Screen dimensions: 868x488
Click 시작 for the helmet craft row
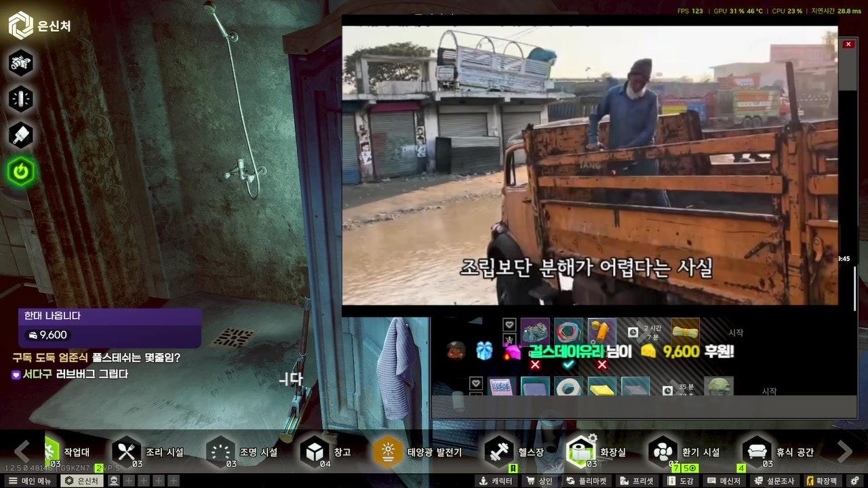769,391
